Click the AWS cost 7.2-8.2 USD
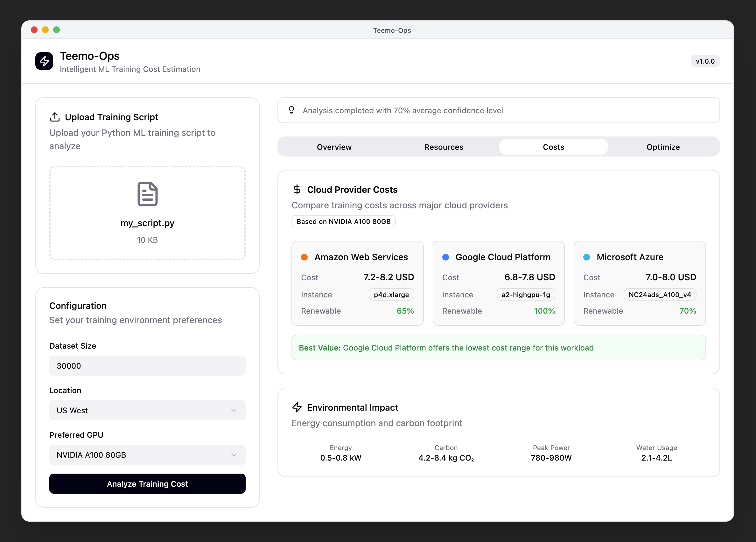Screen dimensions: 756x542 tap(389, 277)
